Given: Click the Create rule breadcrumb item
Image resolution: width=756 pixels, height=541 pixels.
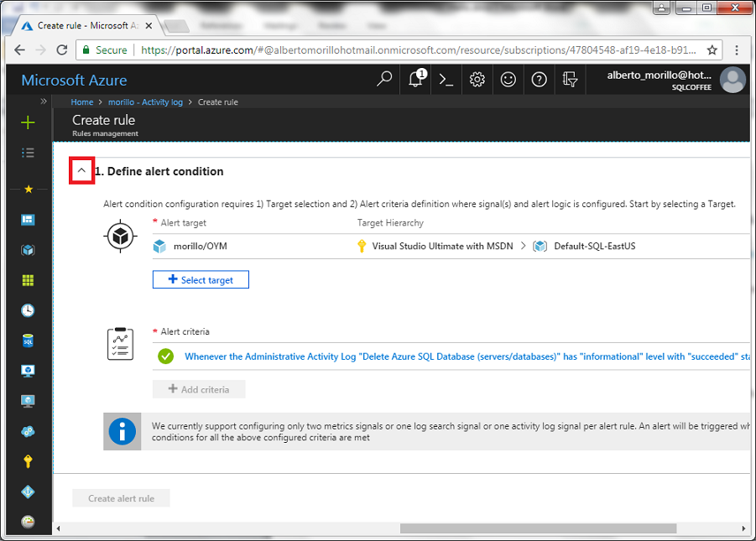Looking at the screenshot, I should (218, 102).
